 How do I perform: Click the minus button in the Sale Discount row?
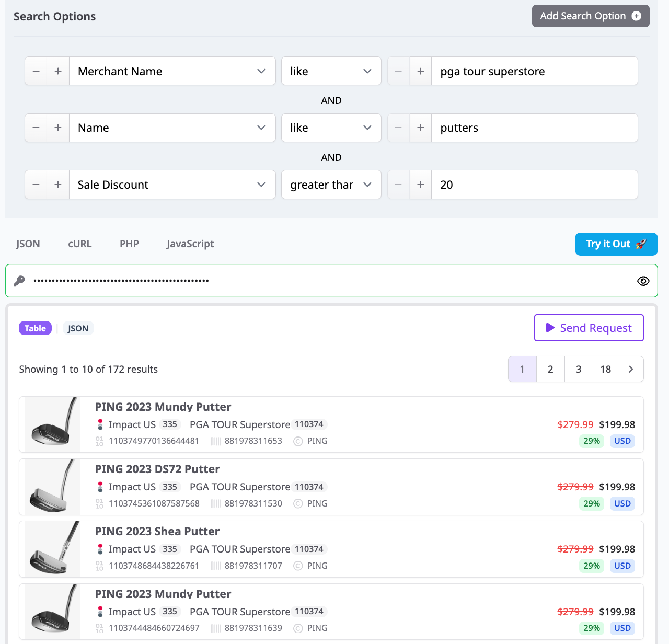click(x=36, y=185)
